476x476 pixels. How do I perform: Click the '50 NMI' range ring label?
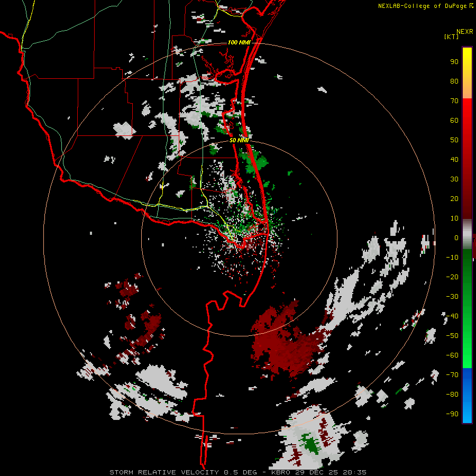pyautogui.click(x=239, y=140)
